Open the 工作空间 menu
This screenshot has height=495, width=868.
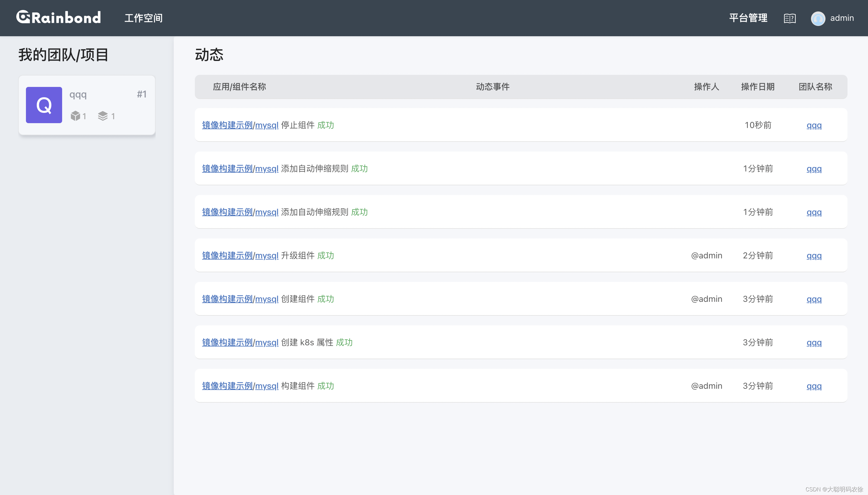(x=143, y=18)
